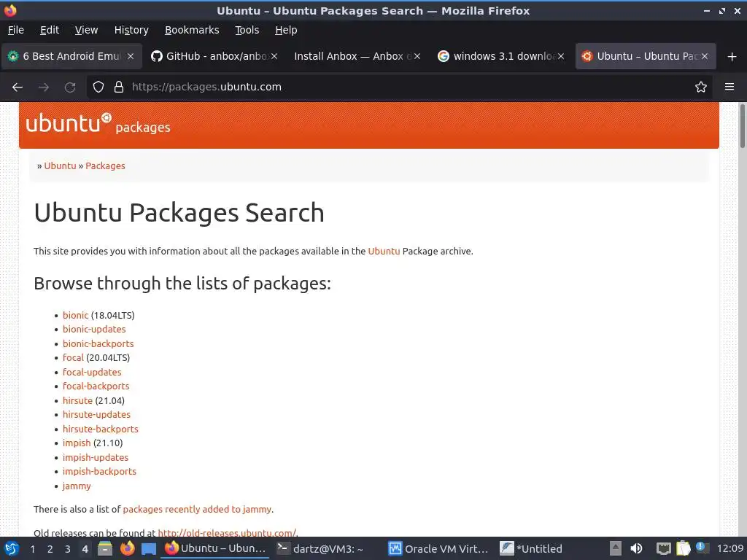Viewport: 747px width, 560px height.
Task: Open the hirsute-updates package list
Action: [96, 415]
